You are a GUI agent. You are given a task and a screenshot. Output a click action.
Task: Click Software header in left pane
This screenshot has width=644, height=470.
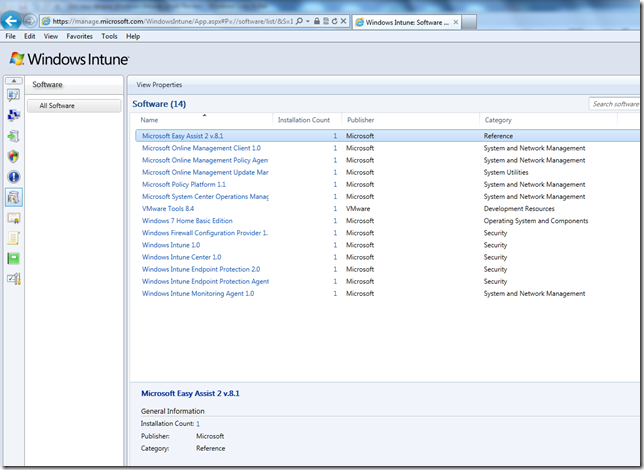click(47, 84)
